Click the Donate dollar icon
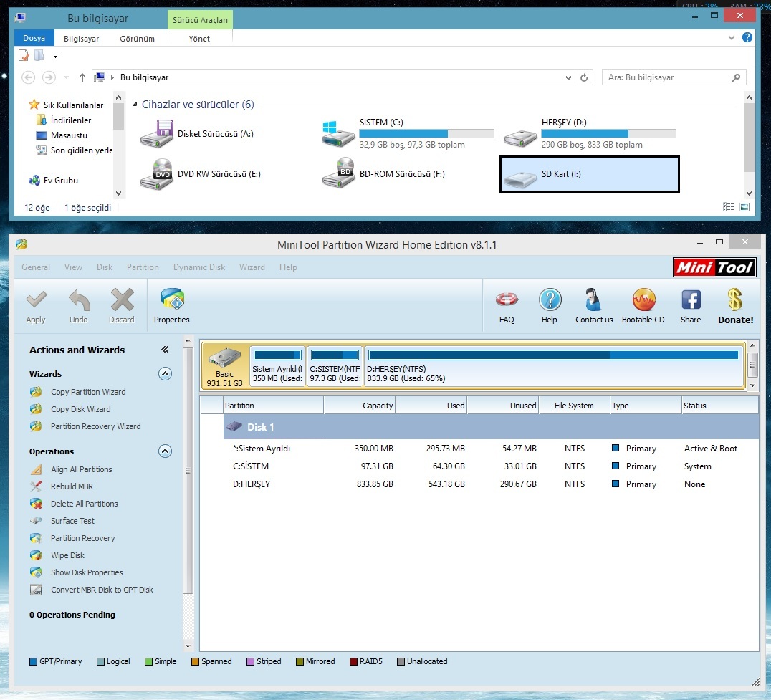The height and width of the screenshot is (700, 771). pos(735,300)
